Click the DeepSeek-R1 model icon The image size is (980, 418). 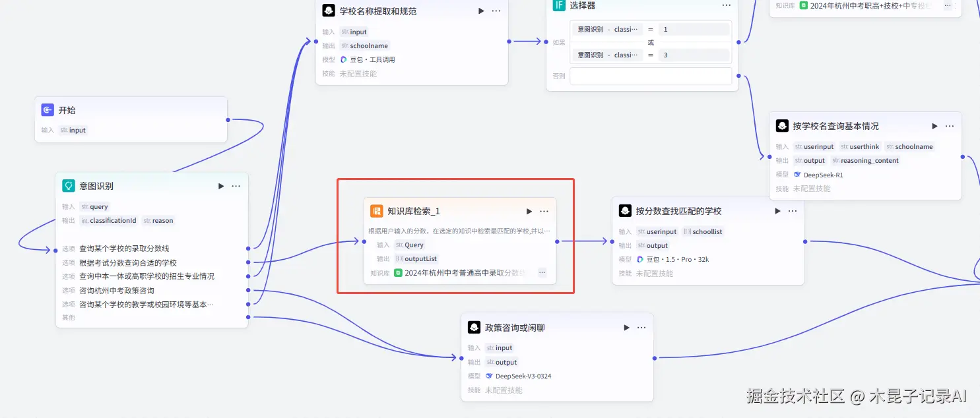(797, 174)
